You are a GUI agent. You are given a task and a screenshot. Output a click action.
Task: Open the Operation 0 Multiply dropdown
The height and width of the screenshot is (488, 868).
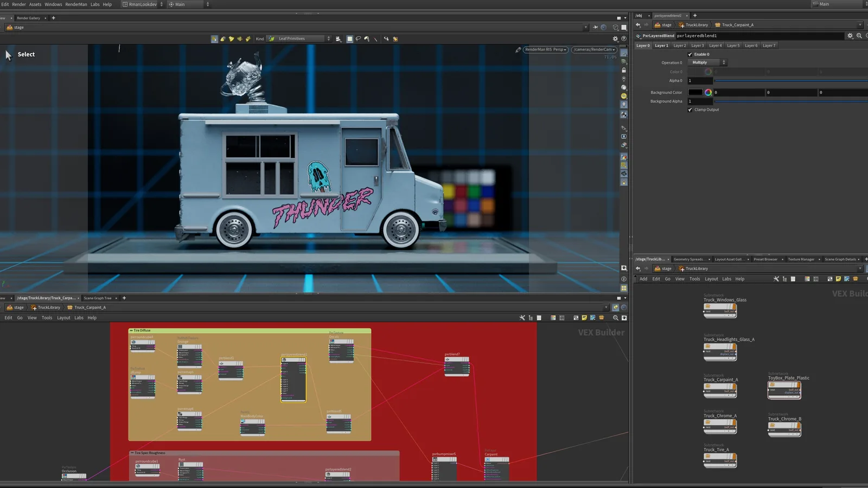tap(707, 63)
